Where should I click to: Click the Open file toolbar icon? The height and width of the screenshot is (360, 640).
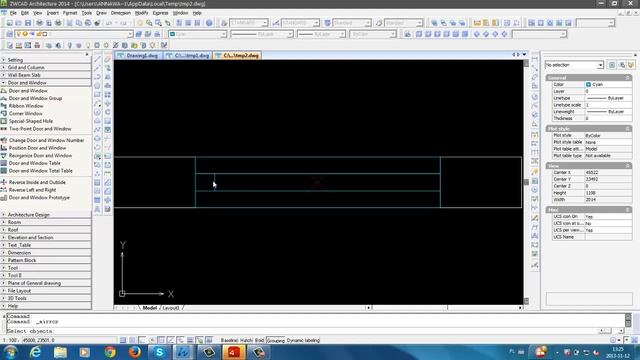point(18,23)
